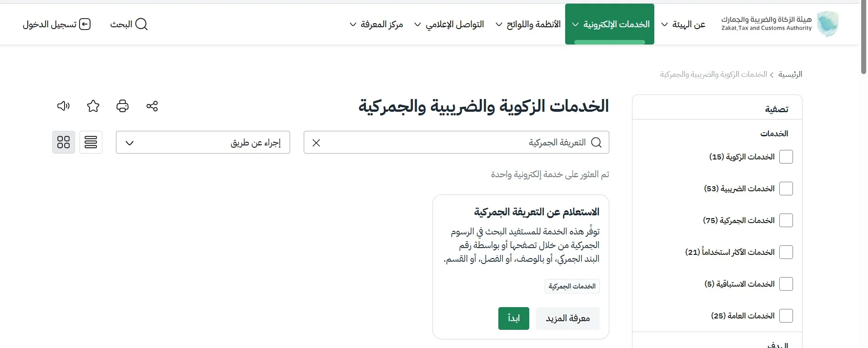Click معرفة المزيد for more details
Image resolution: width=868 pixels, height=348 pixels.
pyautogui.click(x=567, y=318)
